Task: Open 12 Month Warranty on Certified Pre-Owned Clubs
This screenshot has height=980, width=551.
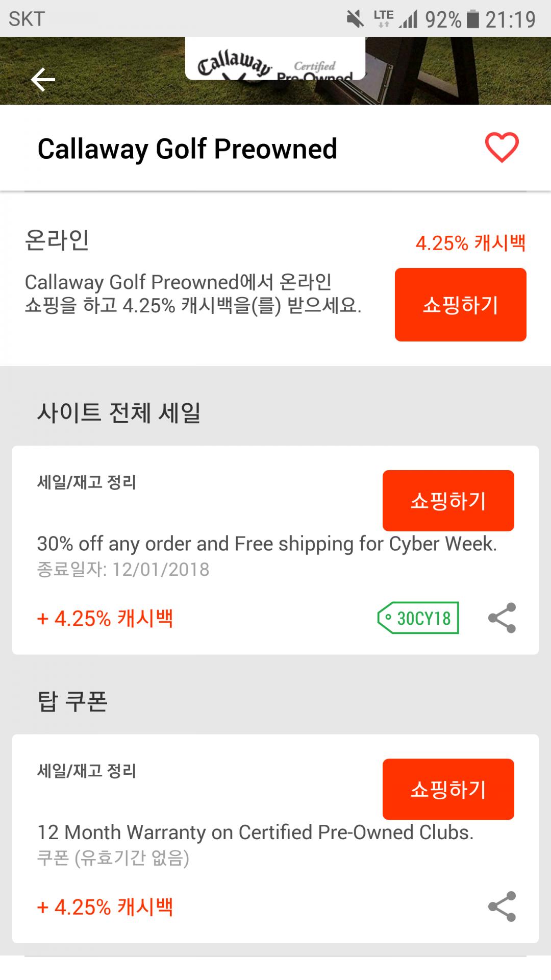Action: 255,832
